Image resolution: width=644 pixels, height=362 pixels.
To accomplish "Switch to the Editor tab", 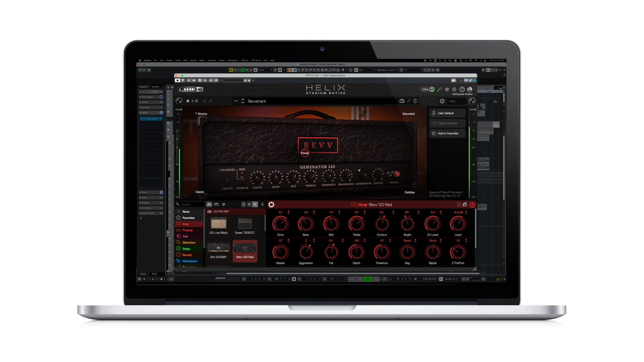I will pyautogui.click(x=154, y=274).
